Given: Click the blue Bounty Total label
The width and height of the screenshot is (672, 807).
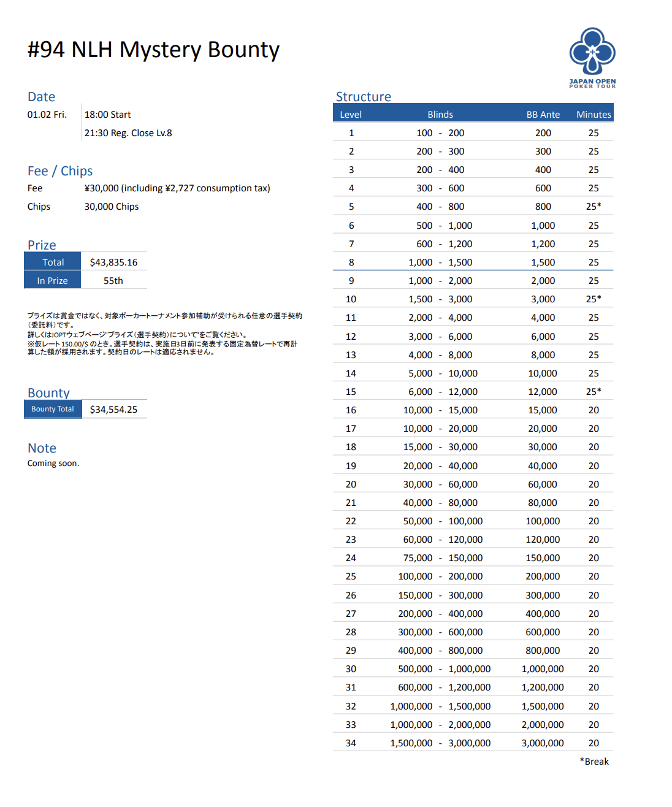Looking at the screenshot, I should click(x=53, y=409).
